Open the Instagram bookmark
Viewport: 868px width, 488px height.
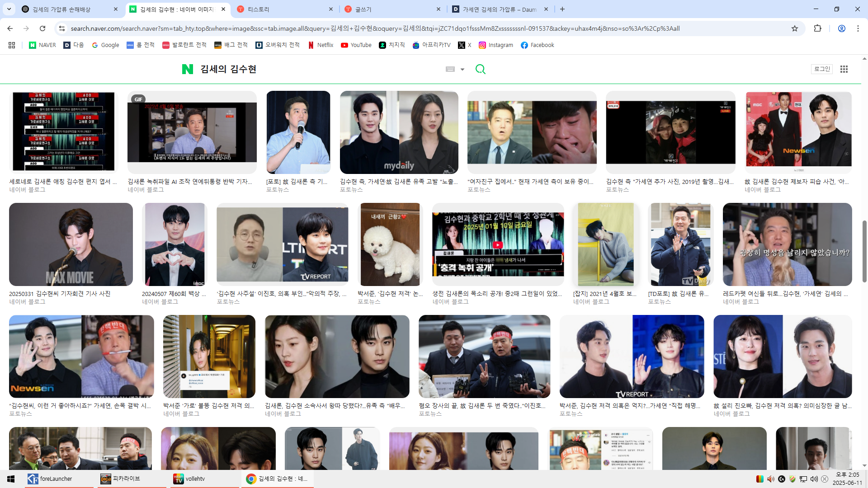click(x=496, y=45)
